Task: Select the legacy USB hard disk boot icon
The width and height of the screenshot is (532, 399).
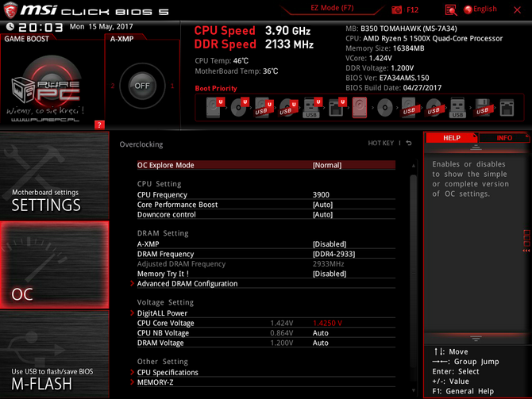Action: coord(409,107)
